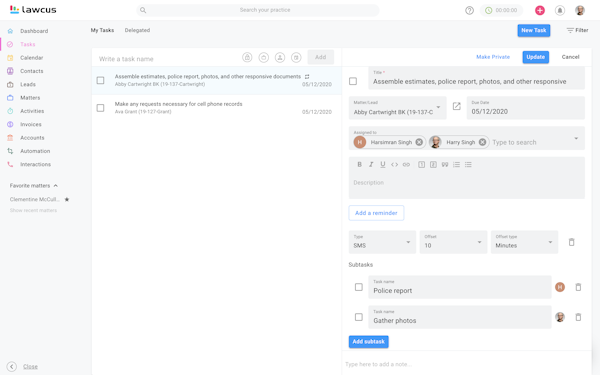Click the red plus quick-add button
This screenshot has width=600, height=375.
pos(540,10)
